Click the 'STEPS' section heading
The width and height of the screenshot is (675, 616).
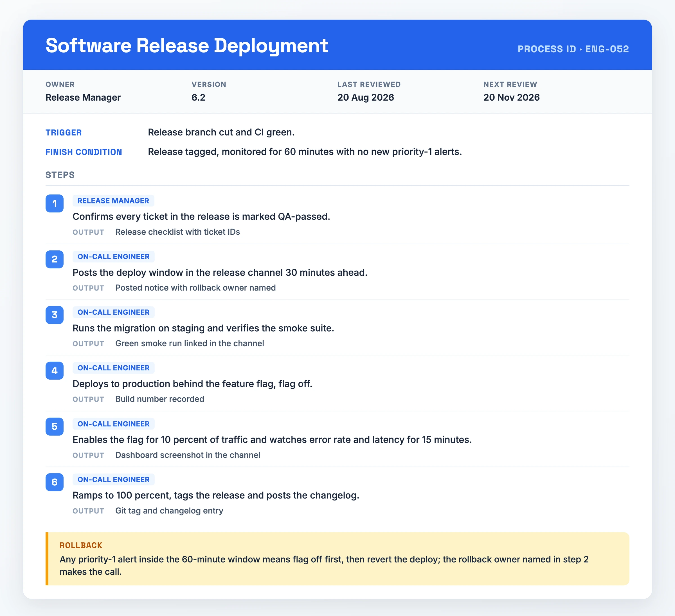60,175
